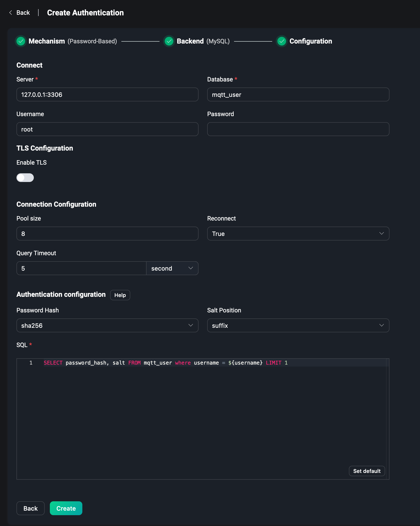The width and height of the screenshot is (420, 526).
Task: Click the Configuration step checkmark icon
Action: (282, 41)
